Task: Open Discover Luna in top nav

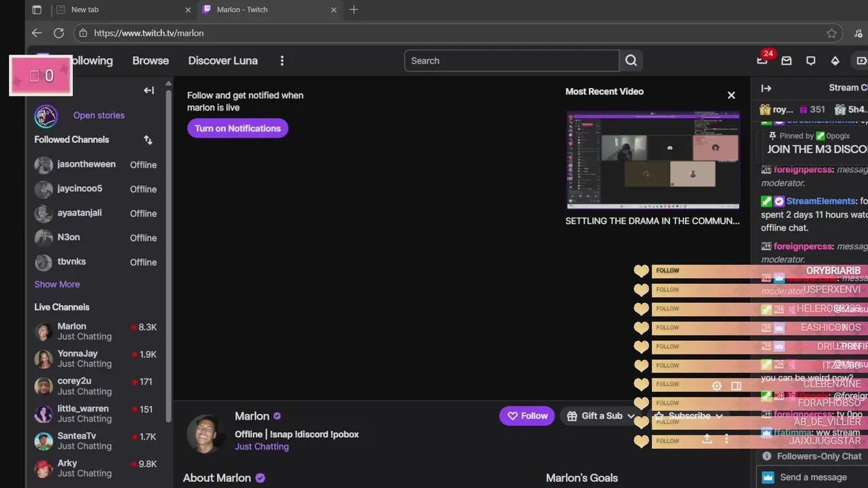Action: tap(222, 60)
